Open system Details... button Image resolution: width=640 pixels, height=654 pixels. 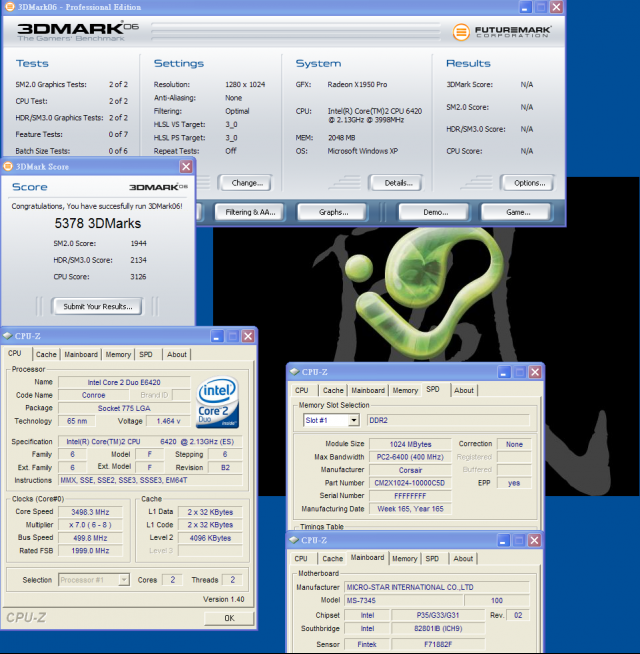pyautogui.click(x=396, y=183)
